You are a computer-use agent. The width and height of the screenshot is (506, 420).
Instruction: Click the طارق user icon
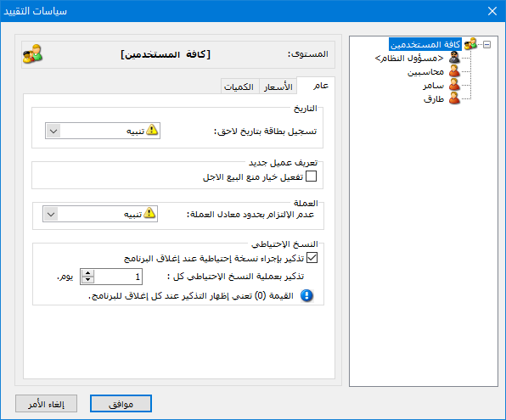(x=454, y=98)
